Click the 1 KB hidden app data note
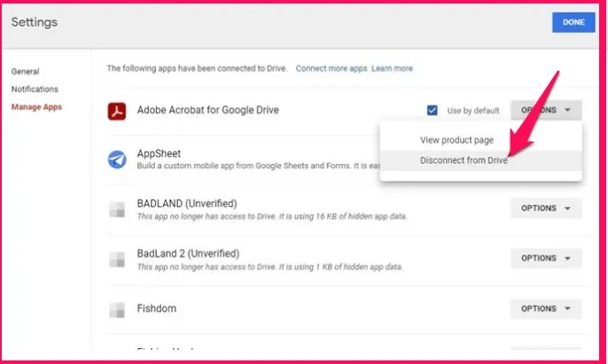 [x=269, y=267]
